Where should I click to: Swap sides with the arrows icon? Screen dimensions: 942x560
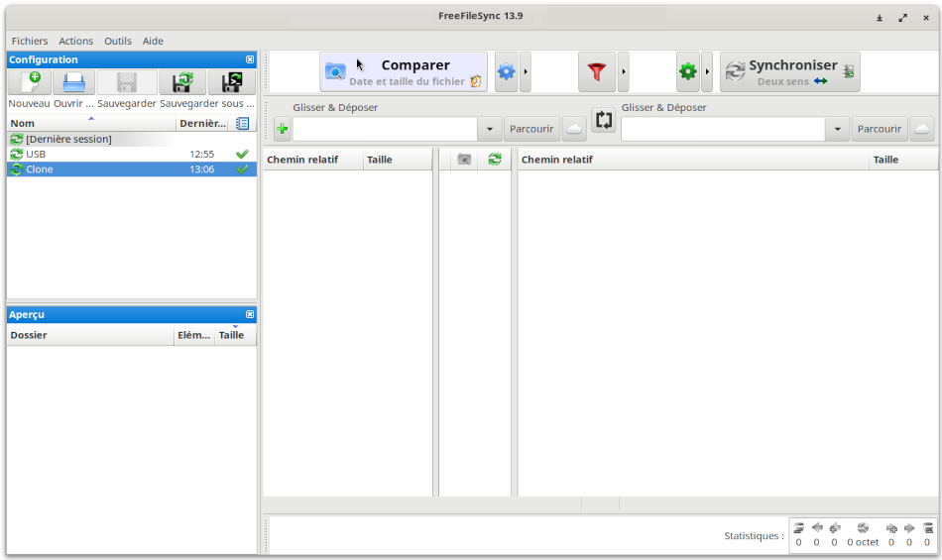pyautogui.click(x=604, y=120)
